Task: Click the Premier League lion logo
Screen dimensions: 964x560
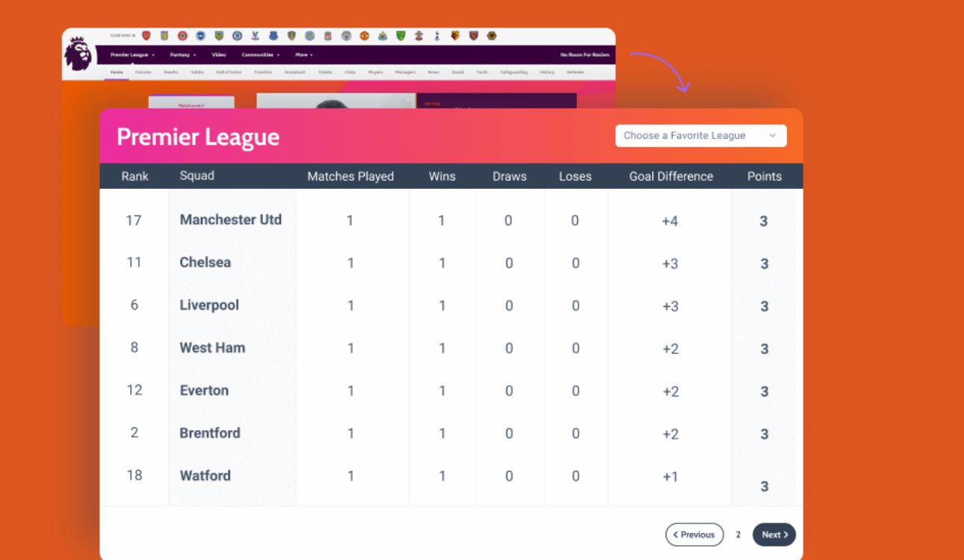Action: point(77,54)
